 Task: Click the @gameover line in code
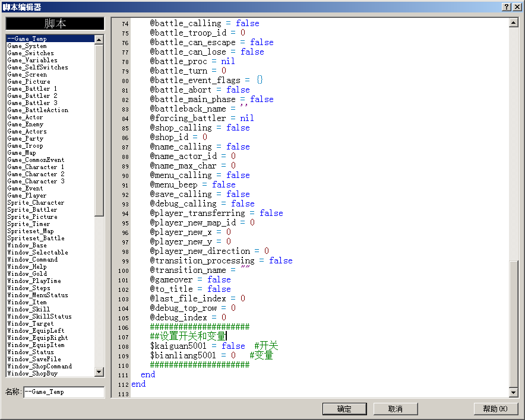190,279
